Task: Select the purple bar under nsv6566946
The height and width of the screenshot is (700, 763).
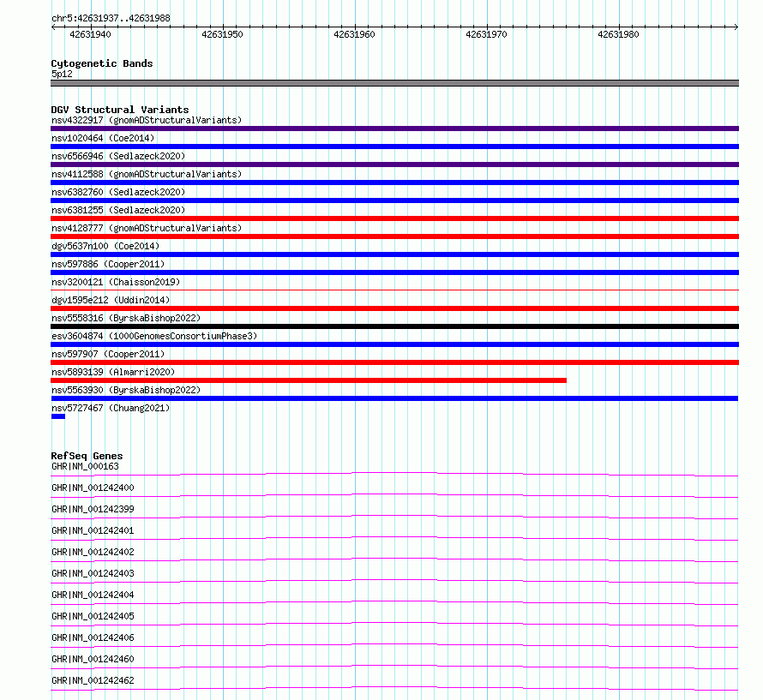Action: coord(394,165)
